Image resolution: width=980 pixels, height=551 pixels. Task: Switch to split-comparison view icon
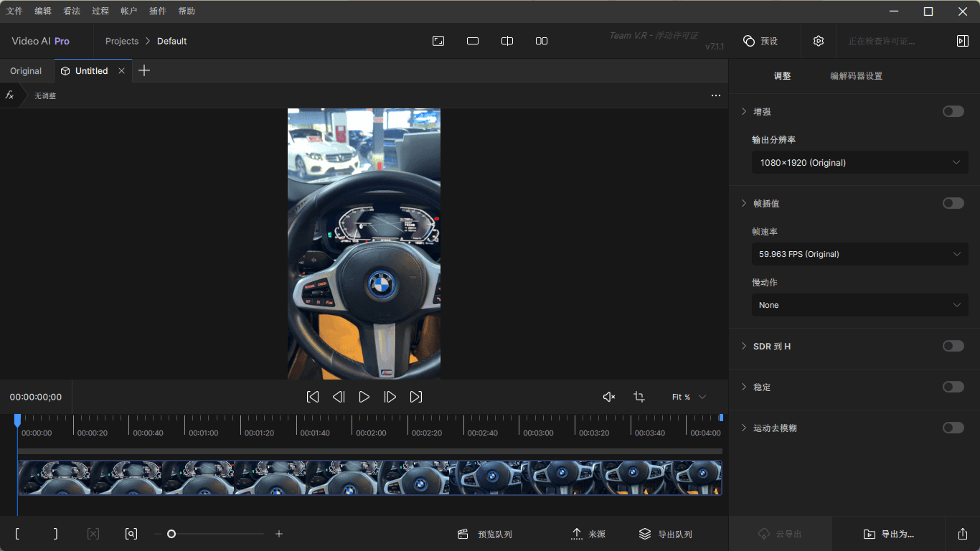click(x=507, y=41)
